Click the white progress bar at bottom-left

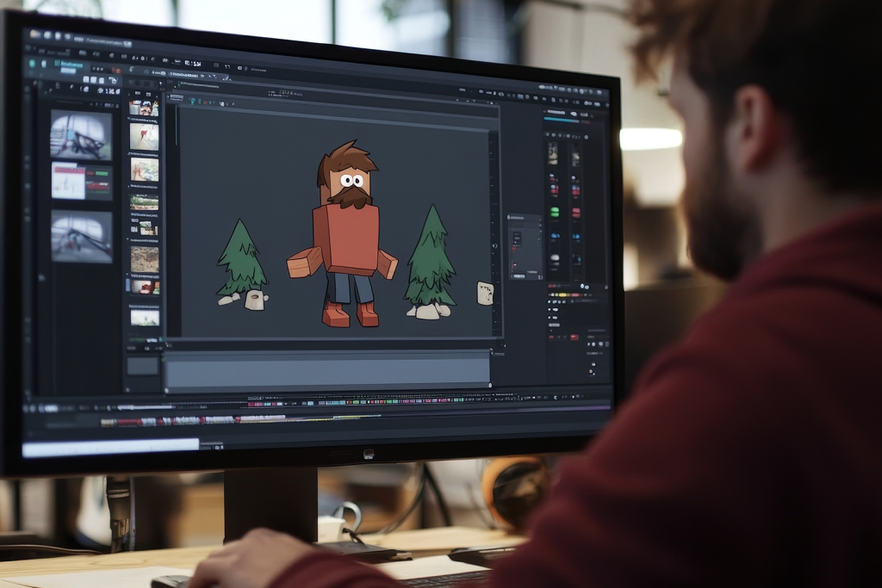(110, 446)
